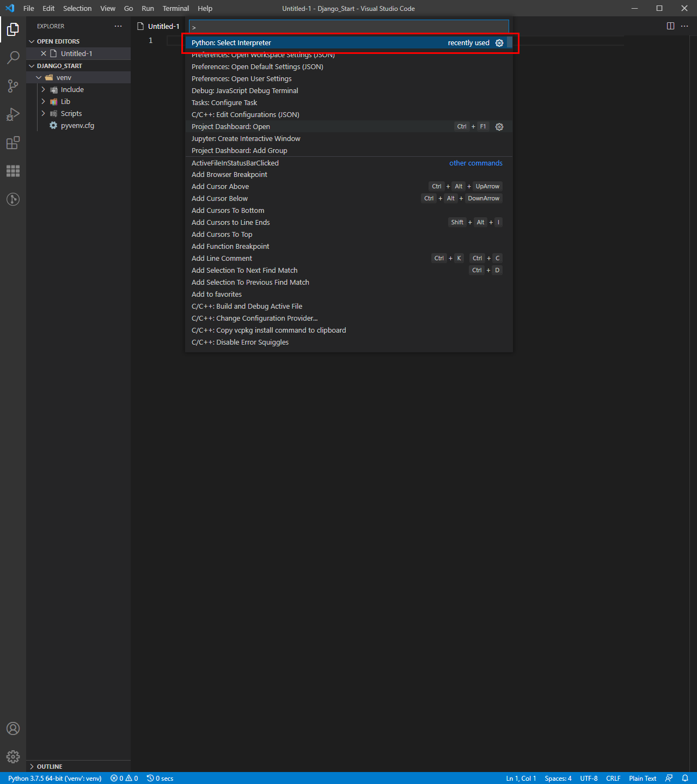Open the Edit menu
Viewport: 697px width, 784px height.
point(48,8)
